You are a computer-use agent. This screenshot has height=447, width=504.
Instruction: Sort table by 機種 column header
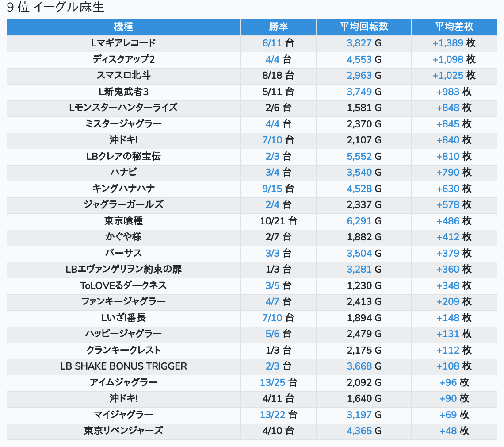[123, 27]
